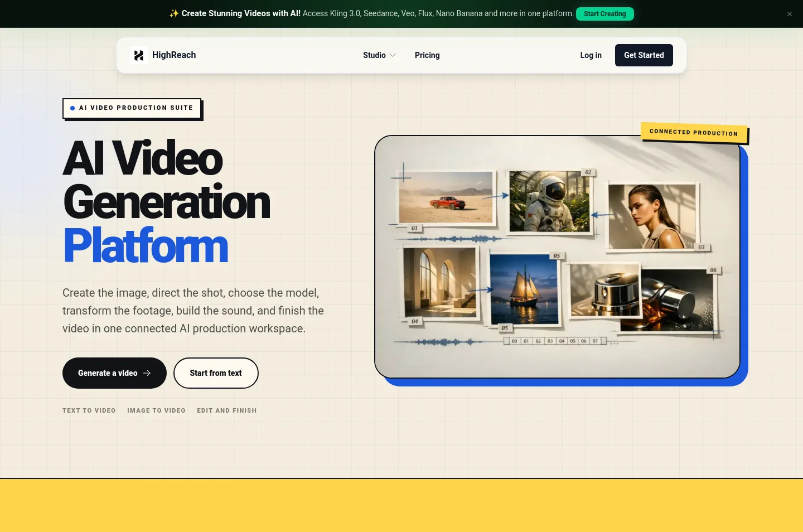This screenshot has height=532, width=803.
Task: Expand the Studio dropdown menu
Action: point(379,55)
